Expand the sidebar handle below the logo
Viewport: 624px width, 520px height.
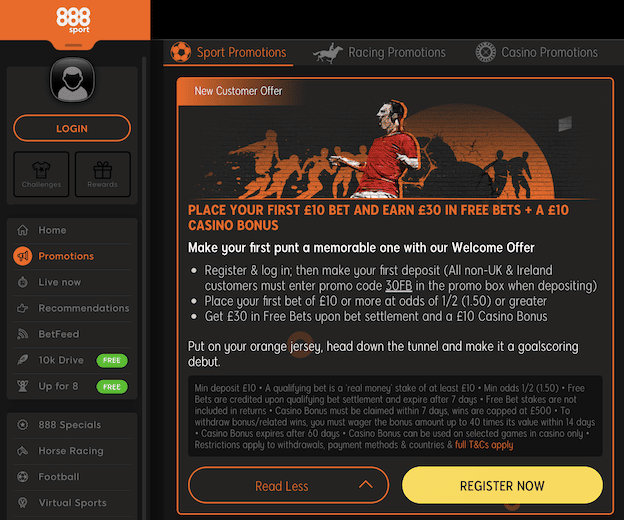pyautogui.click(x=73, y=45)
